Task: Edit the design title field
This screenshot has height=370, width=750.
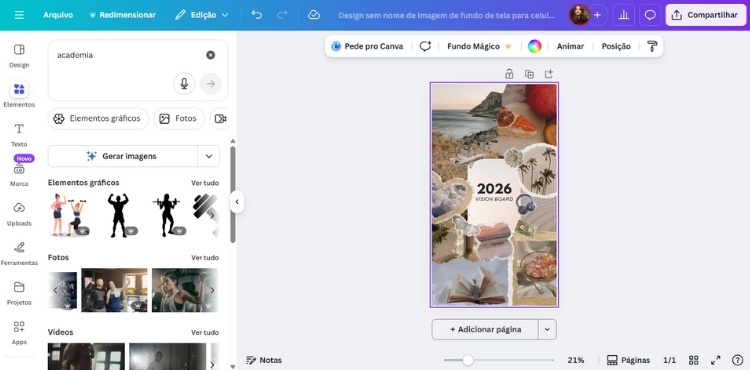Action: click(447, 15)
